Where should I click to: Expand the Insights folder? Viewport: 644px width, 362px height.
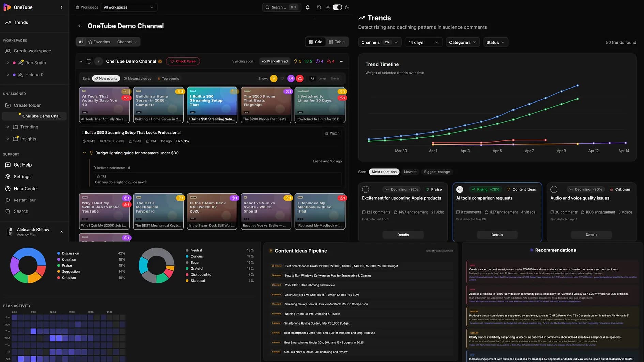[x=8, y=139]
